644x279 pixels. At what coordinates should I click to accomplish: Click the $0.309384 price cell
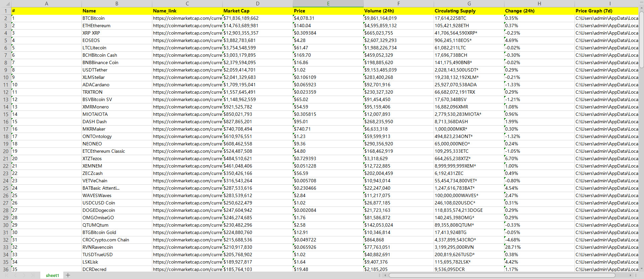(328, 33)
